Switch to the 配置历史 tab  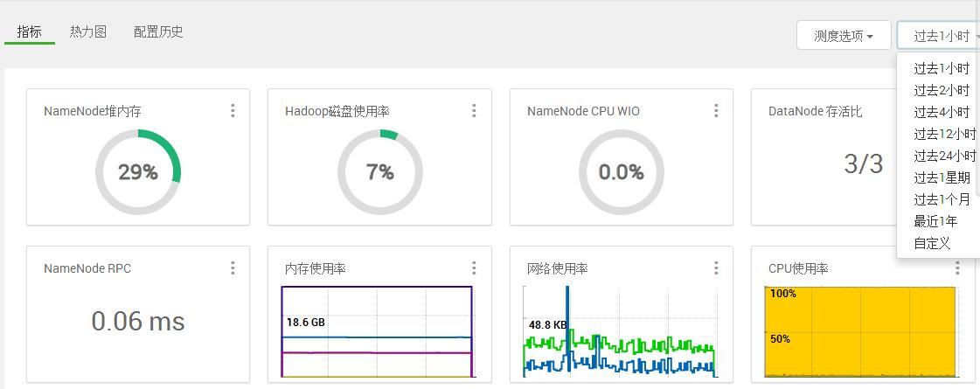pos(158,31)
